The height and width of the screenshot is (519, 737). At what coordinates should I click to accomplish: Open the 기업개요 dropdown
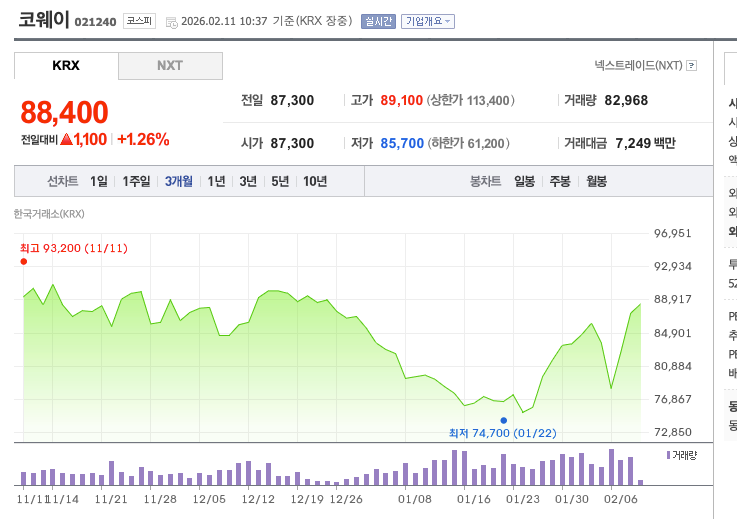[428, 21]
